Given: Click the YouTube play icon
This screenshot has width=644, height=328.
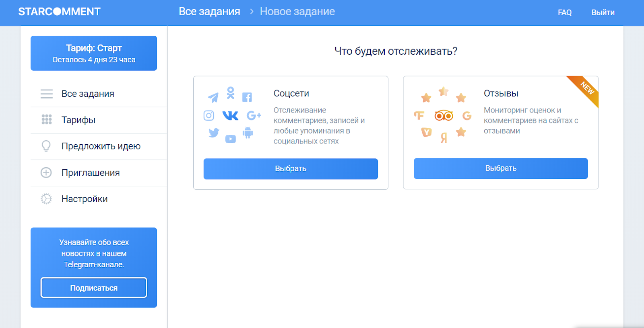Looking at the screenshot, I should click(231, 139).
